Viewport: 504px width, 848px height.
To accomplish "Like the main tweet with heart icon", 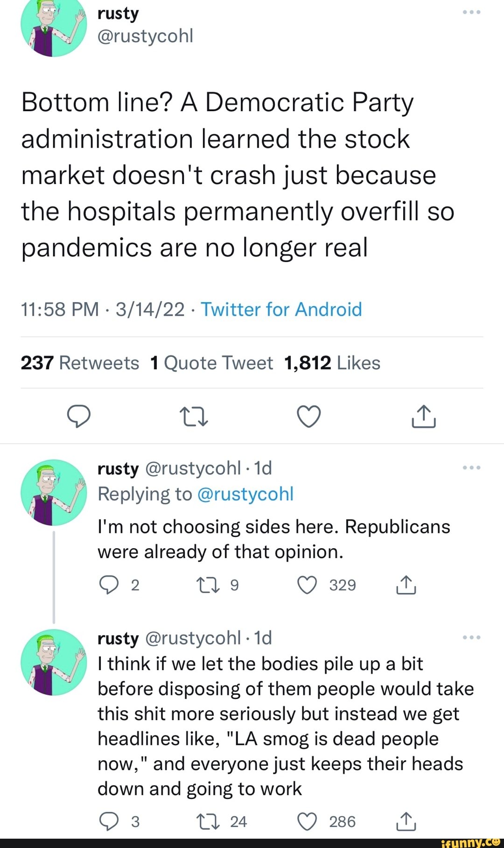I will click(309, 416).
